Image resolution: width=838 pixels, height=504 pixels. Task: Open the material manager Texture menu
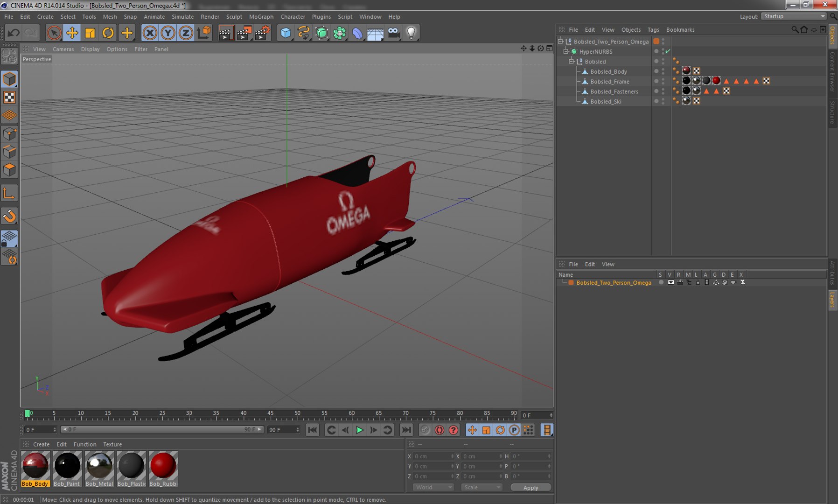click(112, 444)
